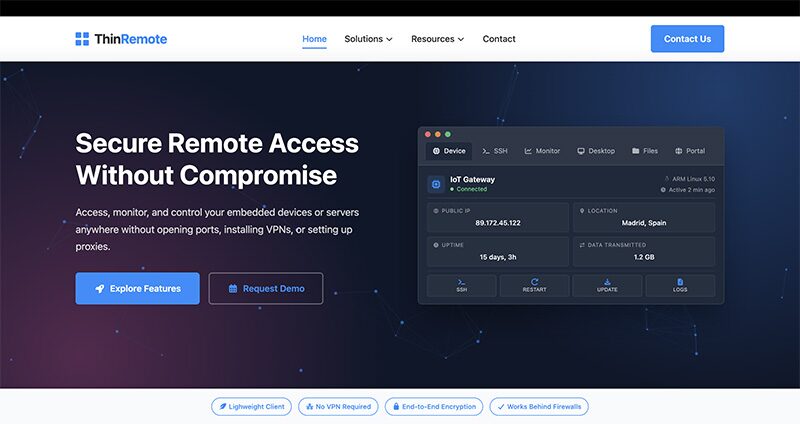Click the LOCATION field label
800x424 pixels.
[x=602, y=211]
